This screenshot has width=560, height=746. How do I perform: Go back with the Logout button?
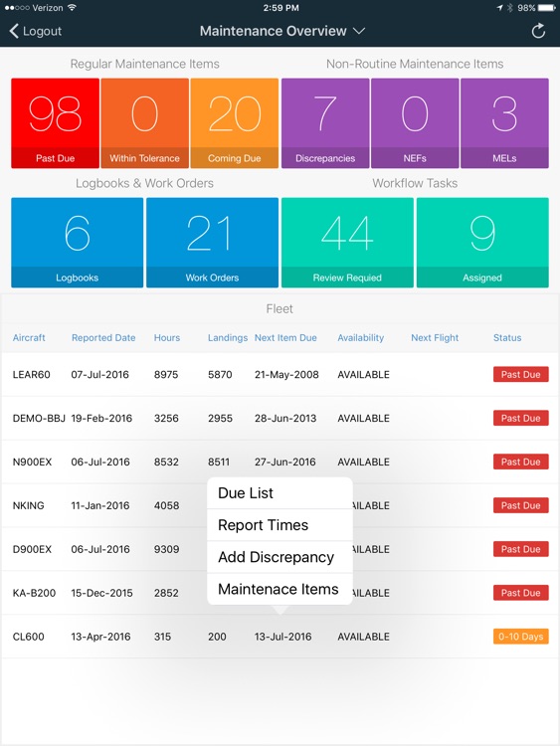pyautogui.click(x=36, y=32)
